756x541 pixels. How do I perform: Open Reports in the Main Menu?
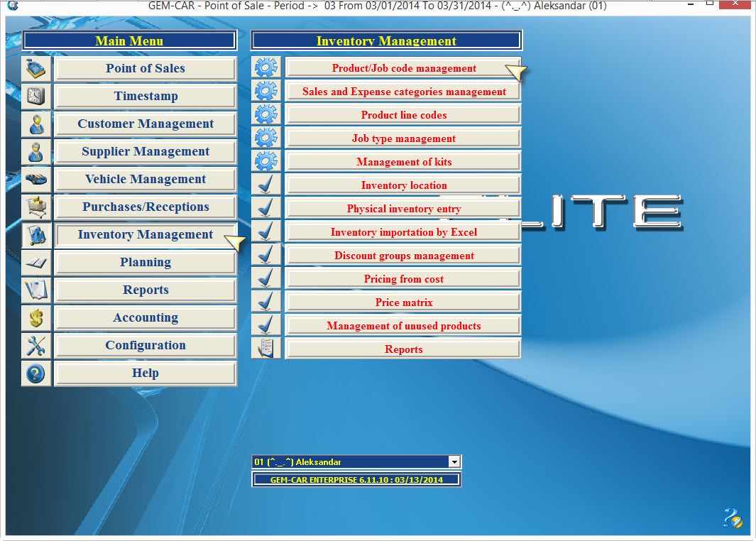pyautogui.click(x=145, y=290)
